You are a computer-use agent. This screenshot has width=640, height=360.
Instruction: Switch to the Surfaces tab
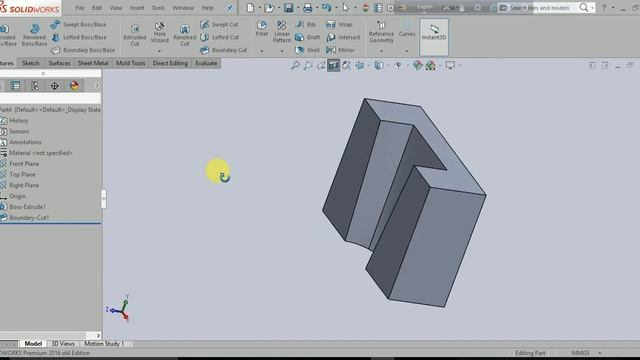click(x=59, y=63)
